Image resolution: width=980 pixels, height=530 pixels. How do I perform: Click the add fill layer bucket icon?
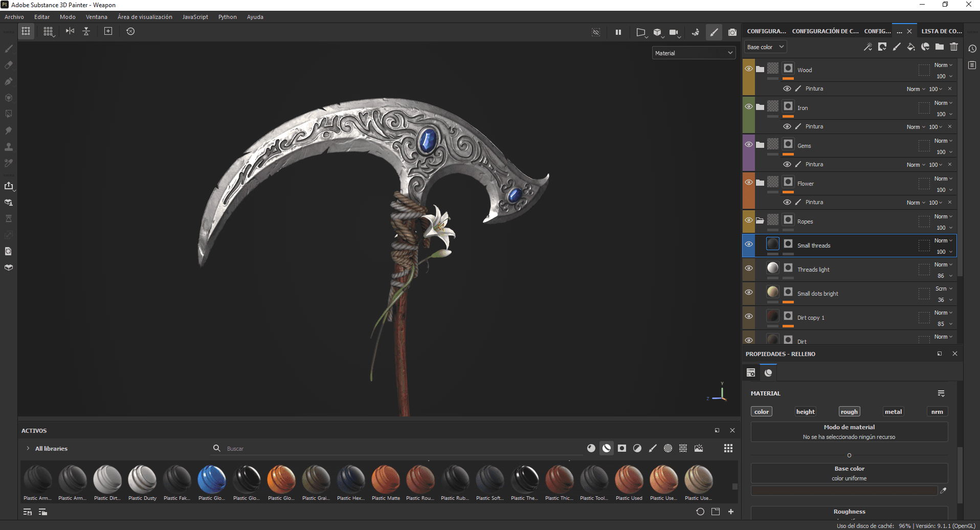pyautogui.click(x=911, y=47)
